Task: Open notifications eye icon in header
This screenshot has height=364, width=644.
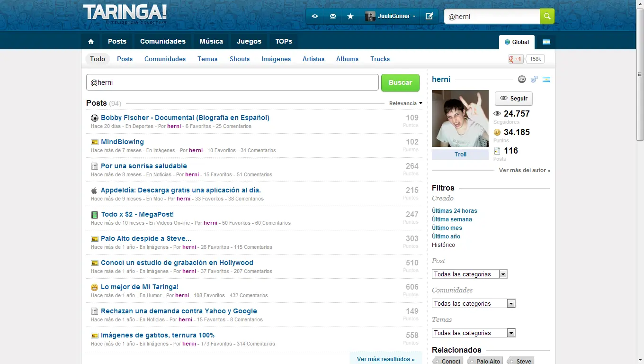Action: [315, 16]
